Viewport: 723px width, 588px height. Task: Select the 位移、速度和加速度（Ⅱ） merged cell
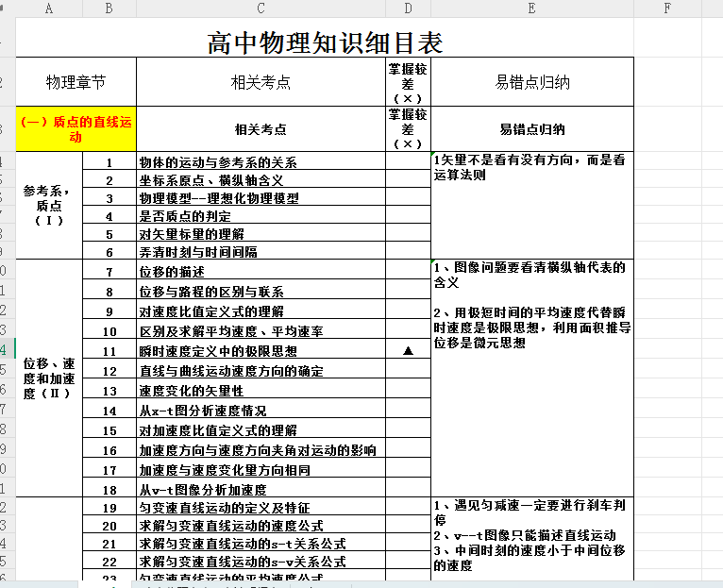[x=49, y=378]
